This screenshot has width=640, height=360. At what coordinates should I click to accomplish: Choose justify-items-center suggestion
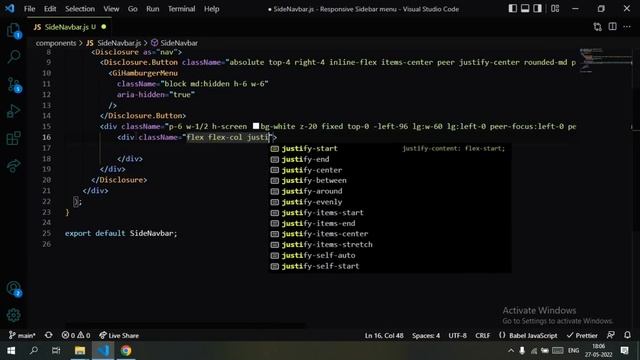(x=390, y=234)
